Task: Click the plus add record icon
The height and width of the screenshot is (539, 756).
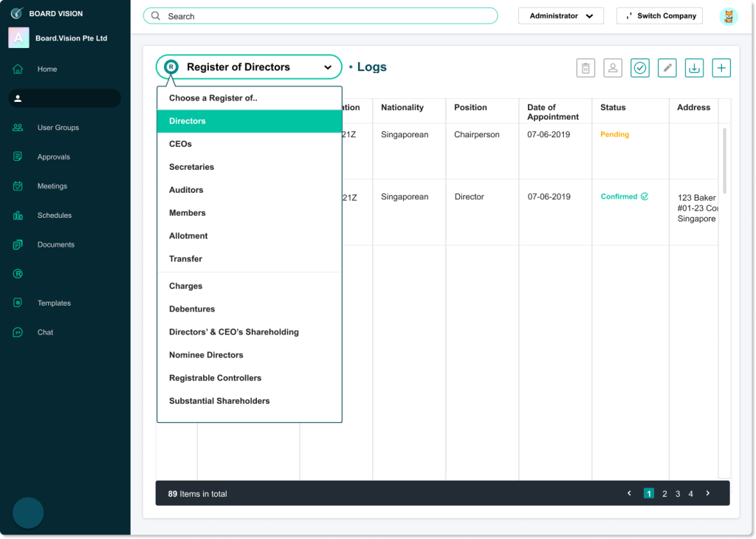Action: pyautogui.click(x=721, y=68)
